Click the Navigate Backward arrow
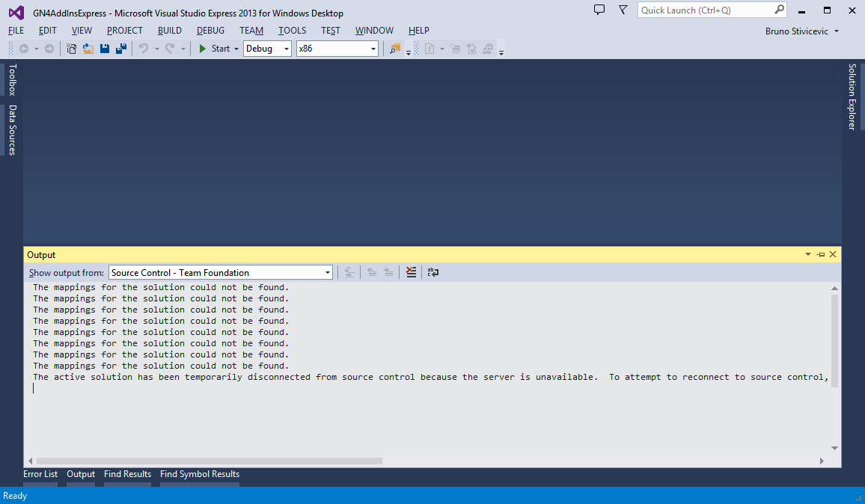The width and height of the screenshot is (865, 504). pos(24,49)
